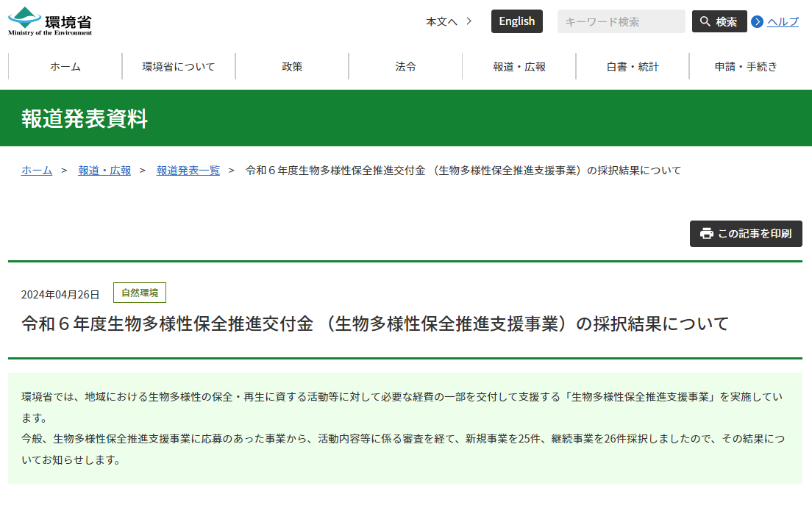812x519 pixels.
Task: Focus the キーワード検索 search field
Action: pyautogui.click(x=621, y=21)
